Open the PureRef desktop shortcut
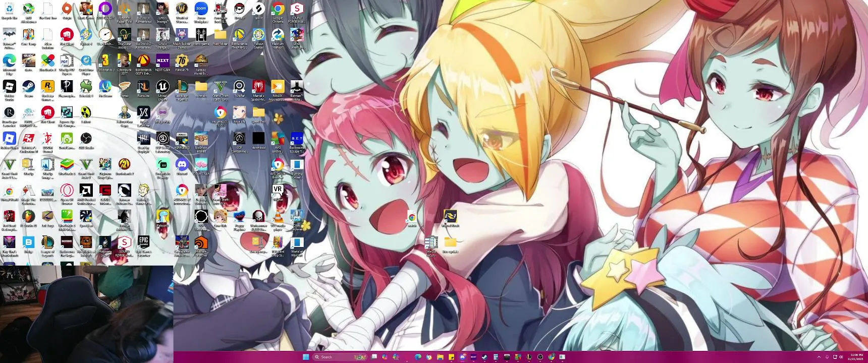This screenshot has height=363, width=868. tap(239, 89)
